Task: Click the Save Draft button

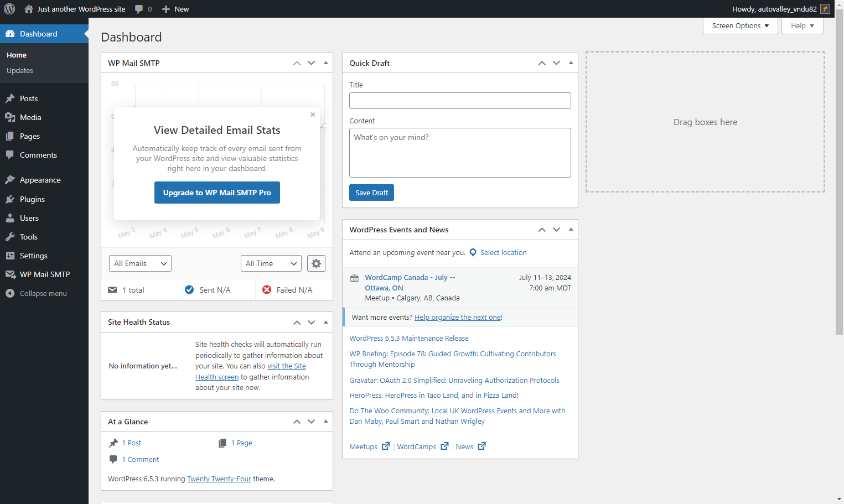Action: 371,193
